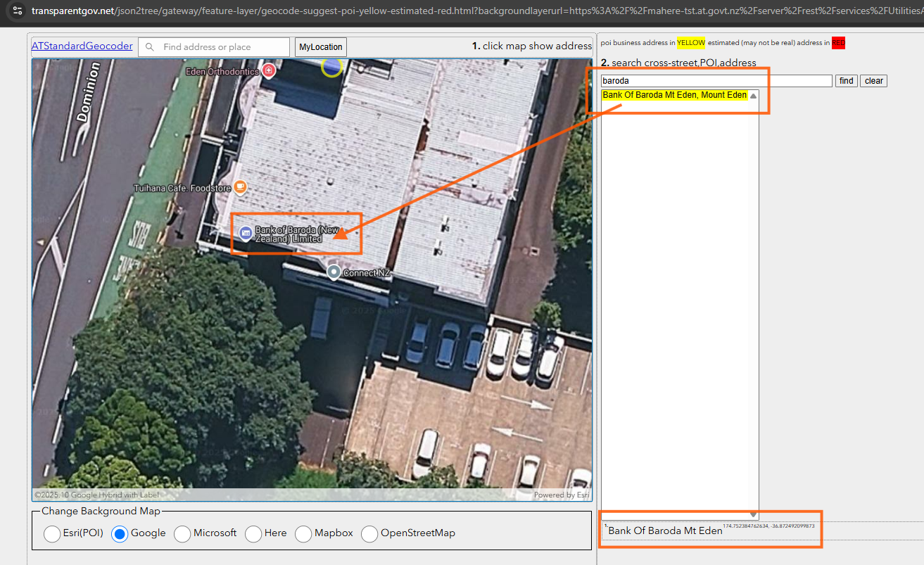Click the Eden Orthodontics map pin icon

[268, 70]
